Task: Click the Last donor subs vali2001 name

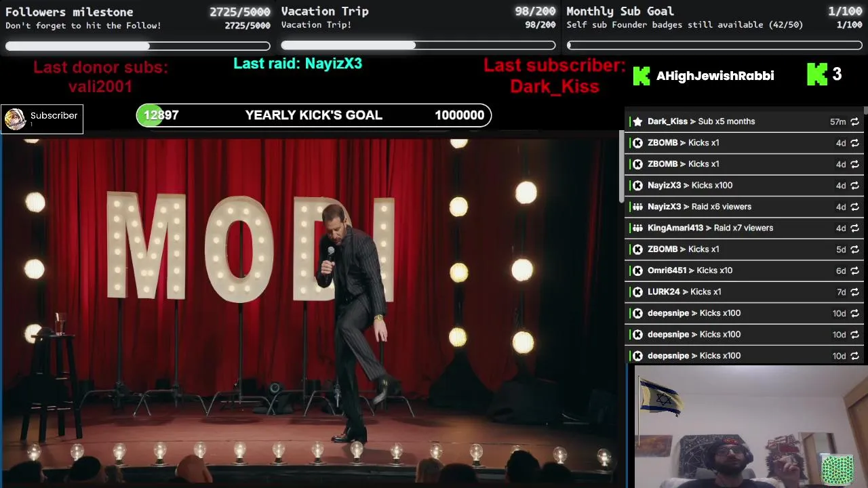Action: 100,87
